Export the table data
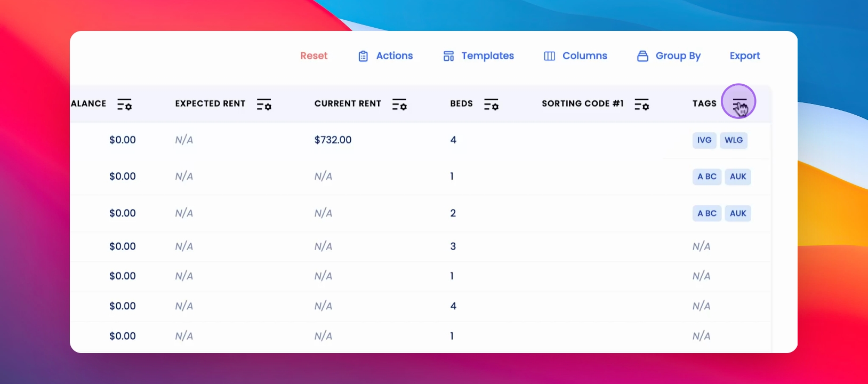The image size is (868, 384). tap(745, 56)
